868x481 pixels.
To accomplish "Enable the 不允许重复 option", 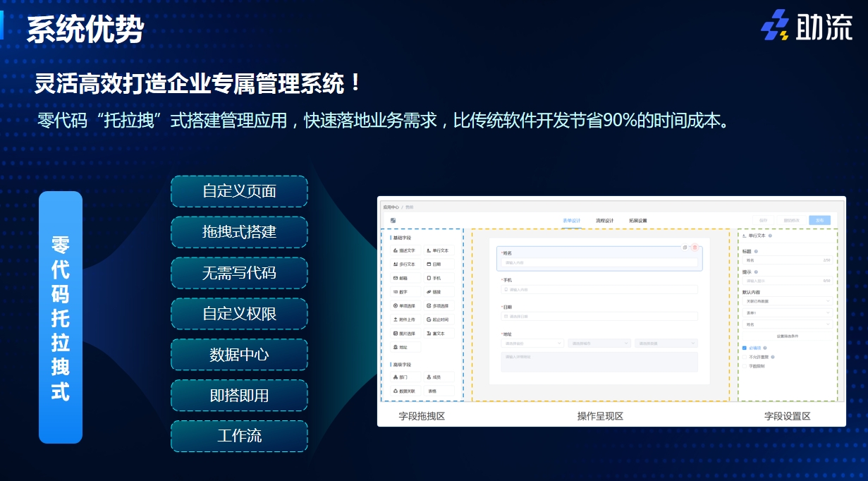I will click(x=744, y=357).
